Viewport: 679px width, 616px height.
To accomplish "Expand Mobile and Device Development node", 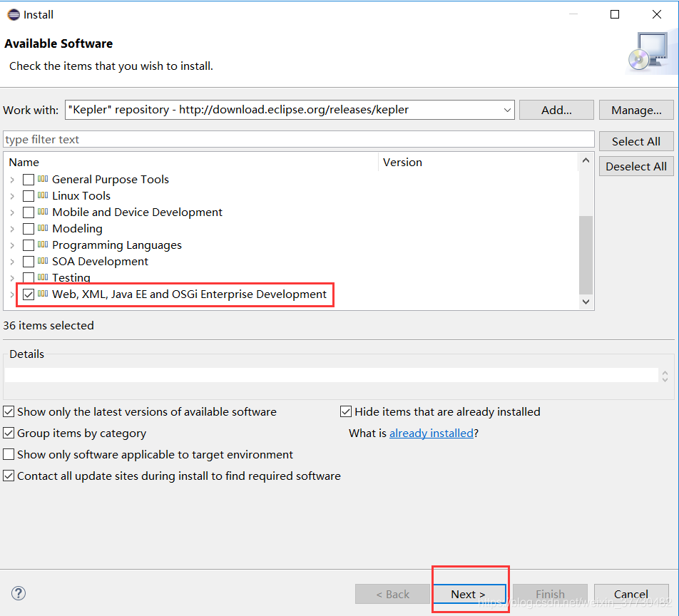I will click(12, 212).
